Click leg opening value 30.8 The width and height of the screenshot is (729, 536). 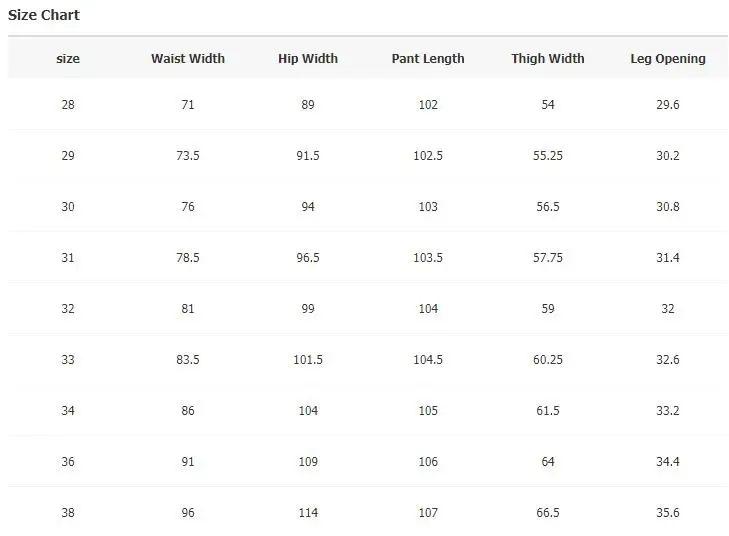(668, 206)
